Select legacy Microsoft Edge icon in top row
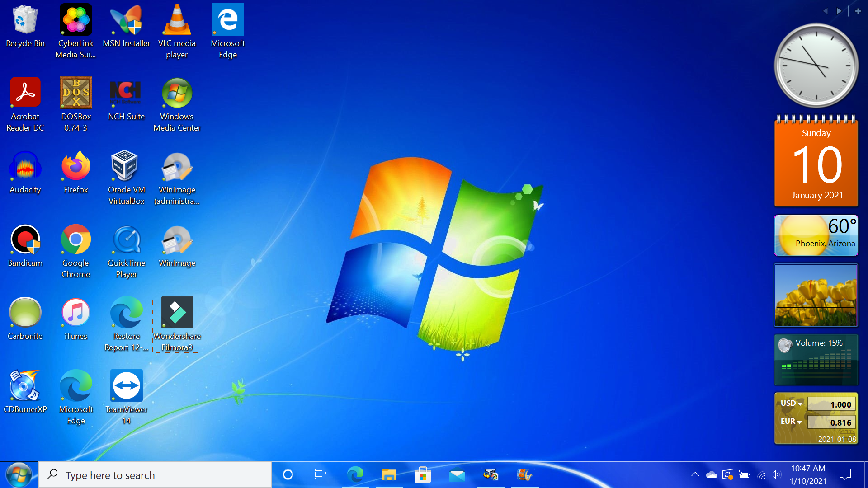This screenshot has height=488, width=868. [227, 31]
